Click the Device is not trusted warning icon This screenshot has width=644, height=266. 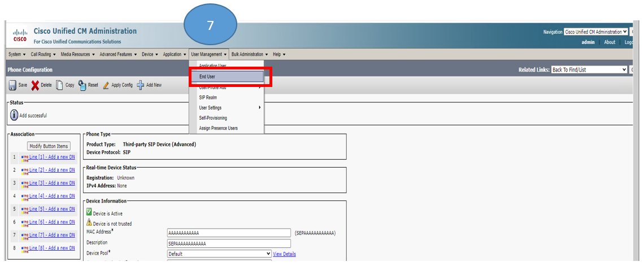[89, 223]
